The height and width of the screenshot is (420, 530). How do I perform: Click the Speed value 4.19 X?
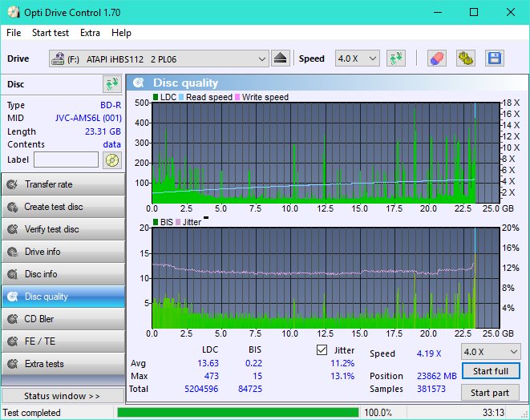pos(429,353)
